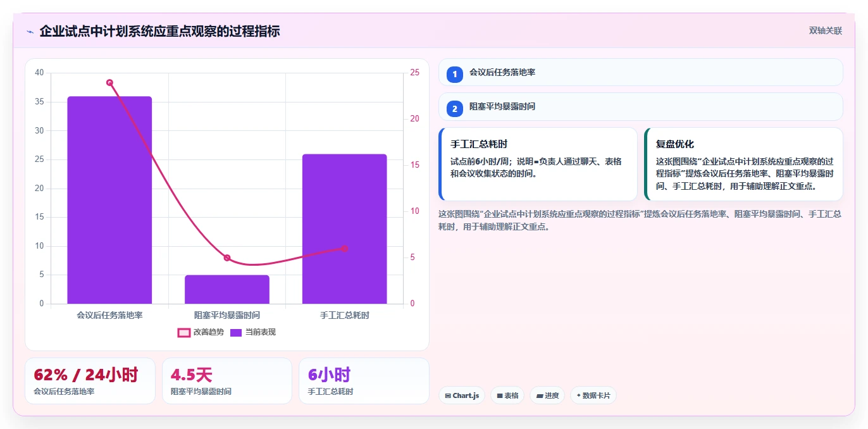Click the lightning icon beside the title
Image resolution: width=868 pixels, height=429 pixels.
pyautogui.click(x=30, y=32)
